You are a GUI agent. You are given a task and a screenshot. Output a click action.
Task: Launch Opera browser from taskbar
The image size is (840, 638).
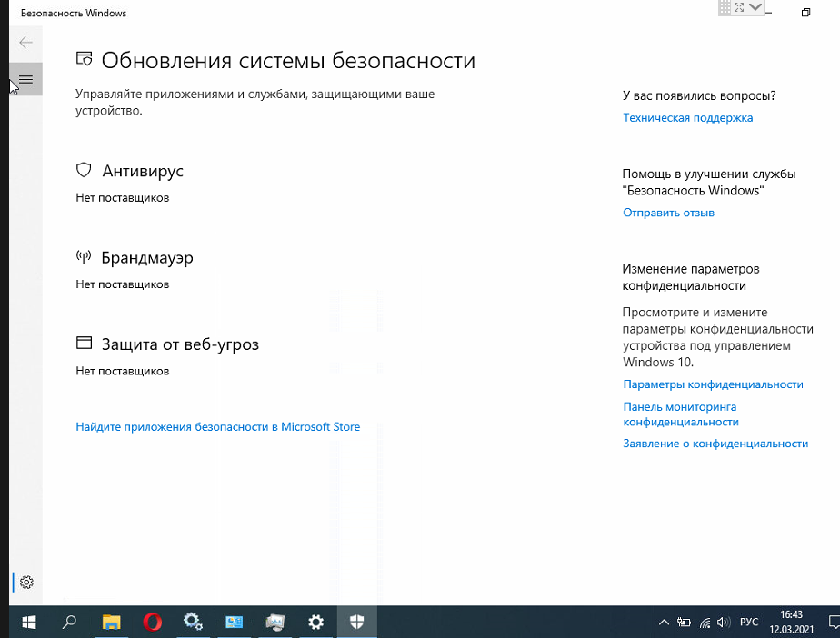tap(153, 622)
